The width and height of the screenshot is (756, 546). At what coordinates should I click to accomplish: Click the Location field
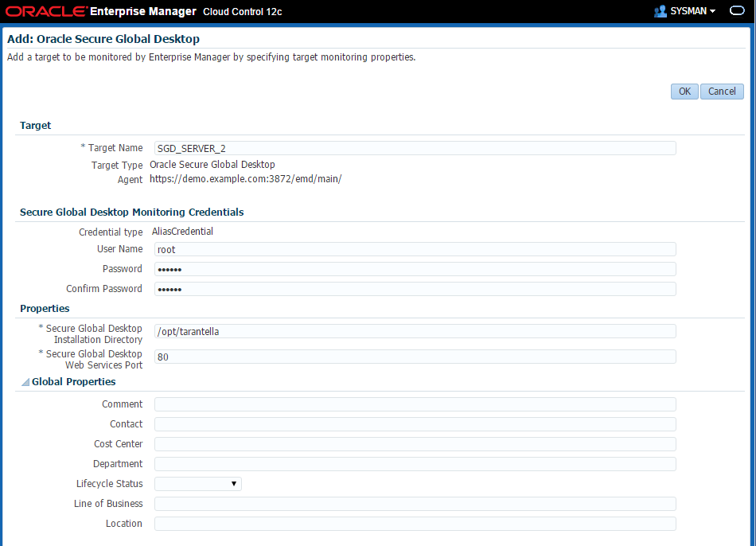tap(415, 524)
